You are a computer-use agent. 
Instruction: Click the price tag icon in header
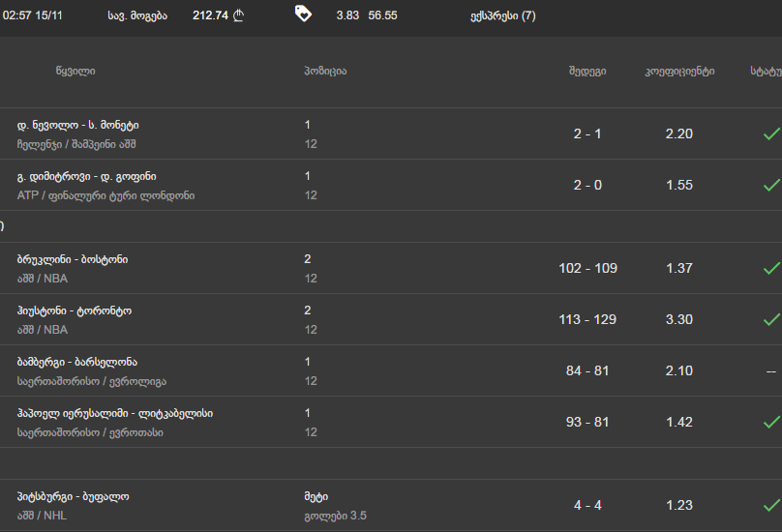click(302, 14)
